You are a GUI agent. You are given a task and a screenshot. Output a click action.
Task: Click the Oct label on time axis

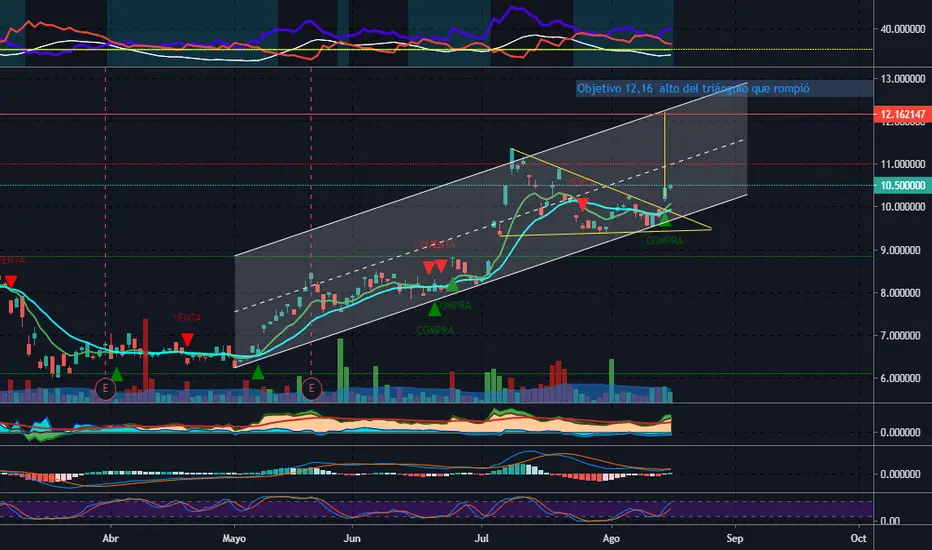point(858,538)
